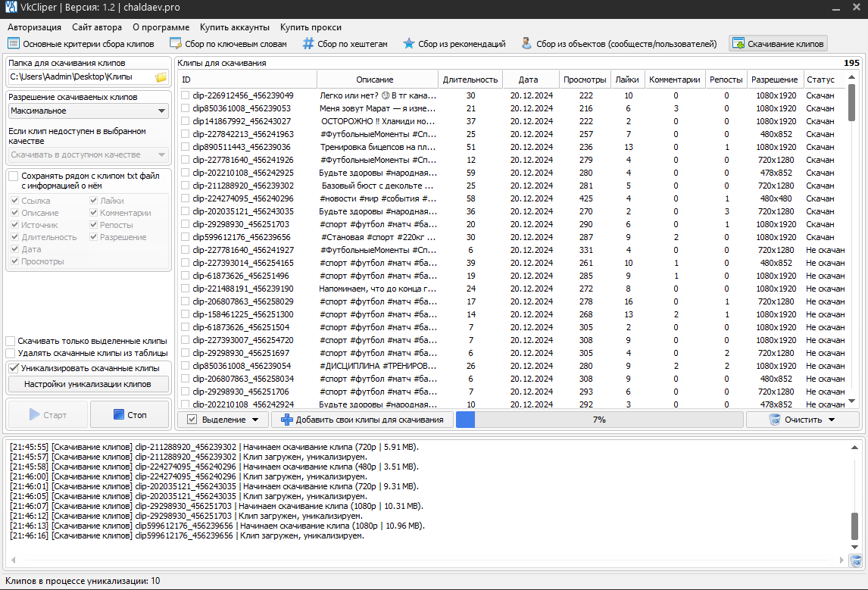Toggle Удалять скачанные клипы из таблицы

pyautogui.click(x=11, y=353)
